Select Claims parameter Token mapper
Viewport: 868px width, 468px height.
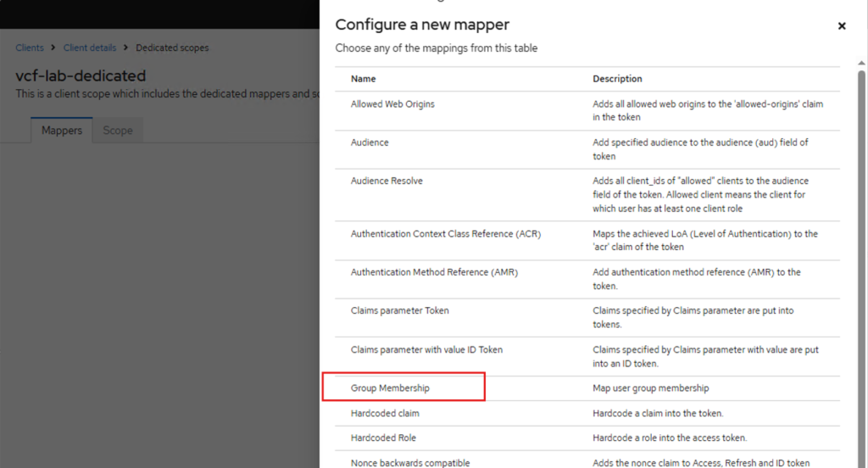click(x=399, y=310)
